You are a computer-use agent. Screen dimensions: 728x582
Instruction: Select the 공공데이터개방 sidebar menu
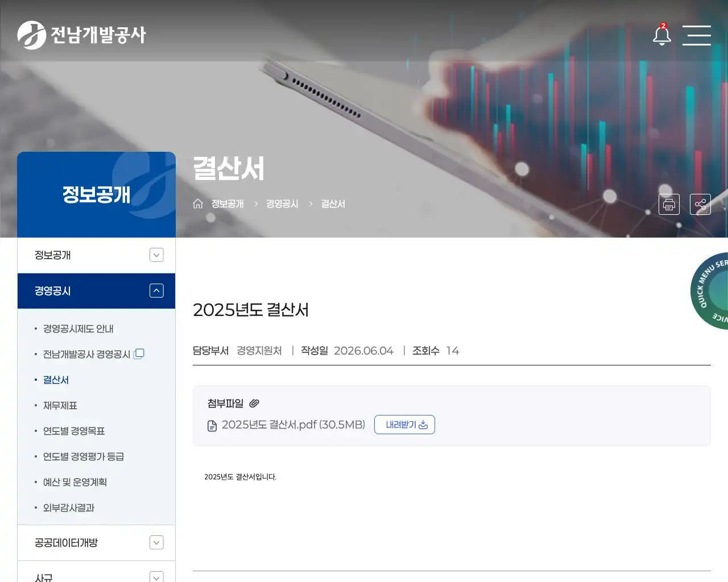[96, 543]
